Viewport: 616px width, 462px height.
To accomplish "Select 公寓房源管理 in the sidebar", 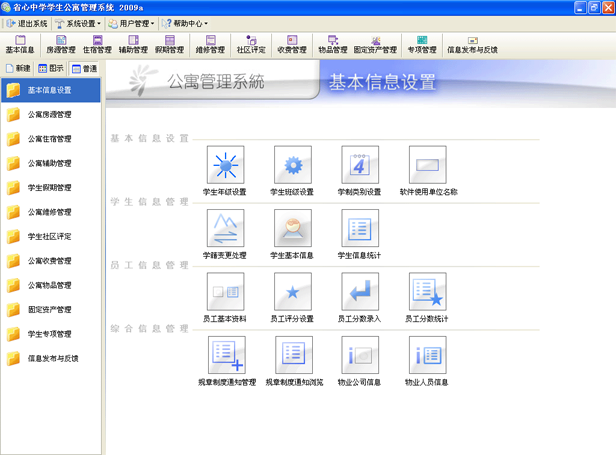I will [49, 114].
